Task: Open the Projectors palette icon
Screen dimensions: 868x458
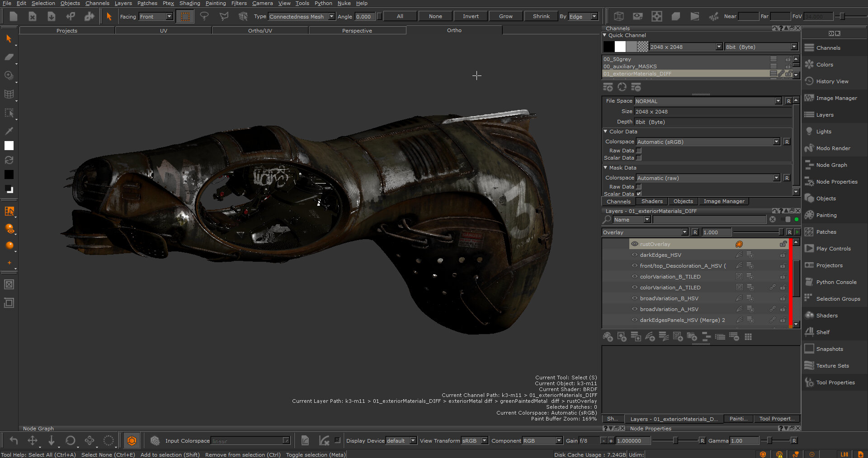Action: pos(809,265)
